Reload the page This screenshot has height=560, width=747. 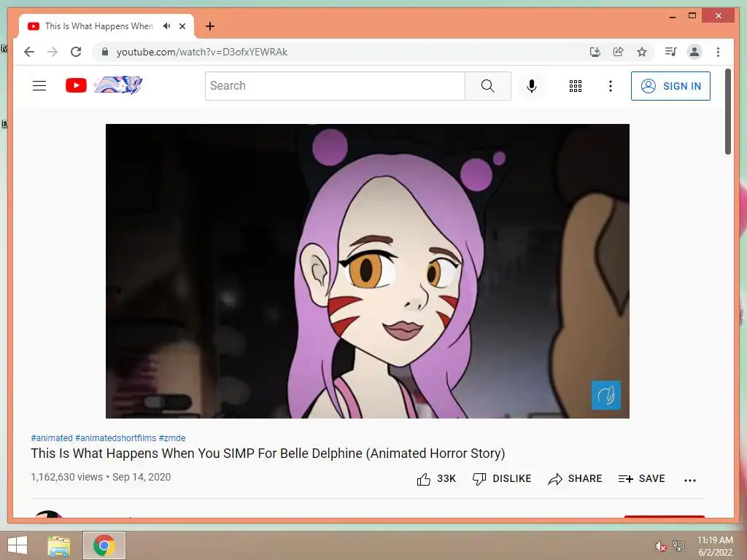pyautogui.click(x=76, y=52)
